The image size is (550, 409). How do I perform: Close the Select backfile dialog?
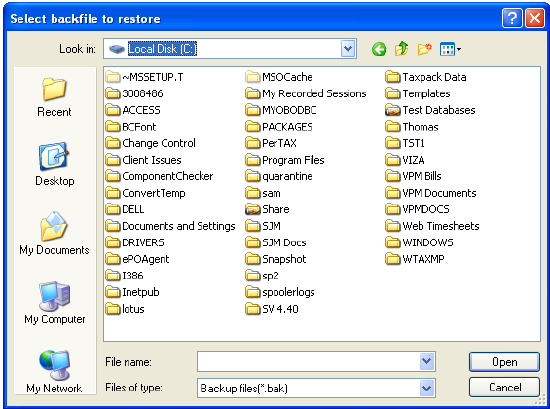(535, 18)
